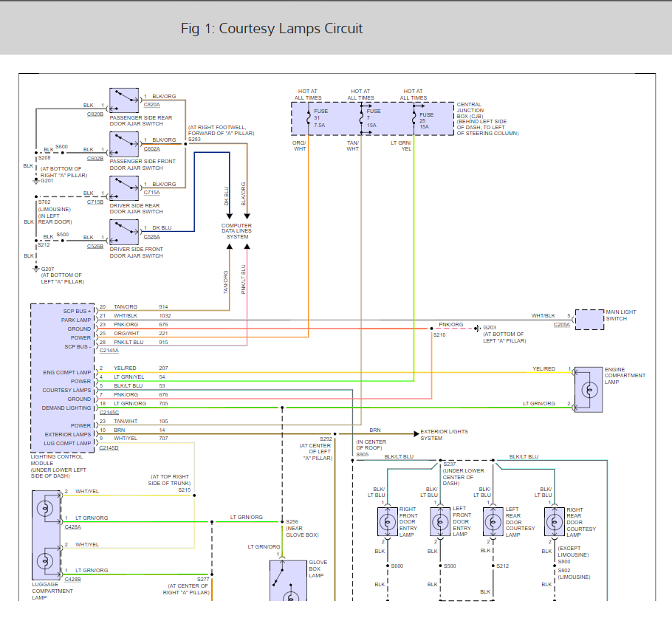This screenshot has height=618, width=672.
Task: Click the Computer Data Lines System label
Action: coord(236,231)
